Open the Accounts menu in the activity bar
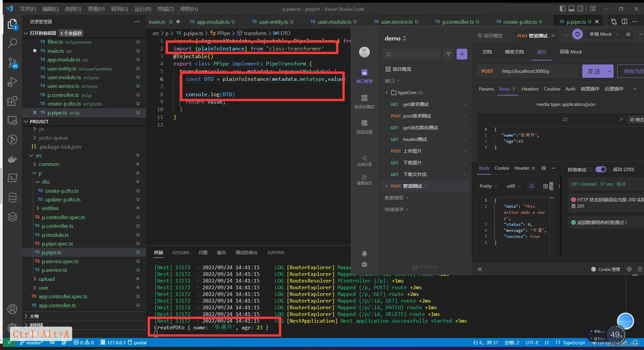The width and height of the screenshot is (644, 350). pos(12,309)
